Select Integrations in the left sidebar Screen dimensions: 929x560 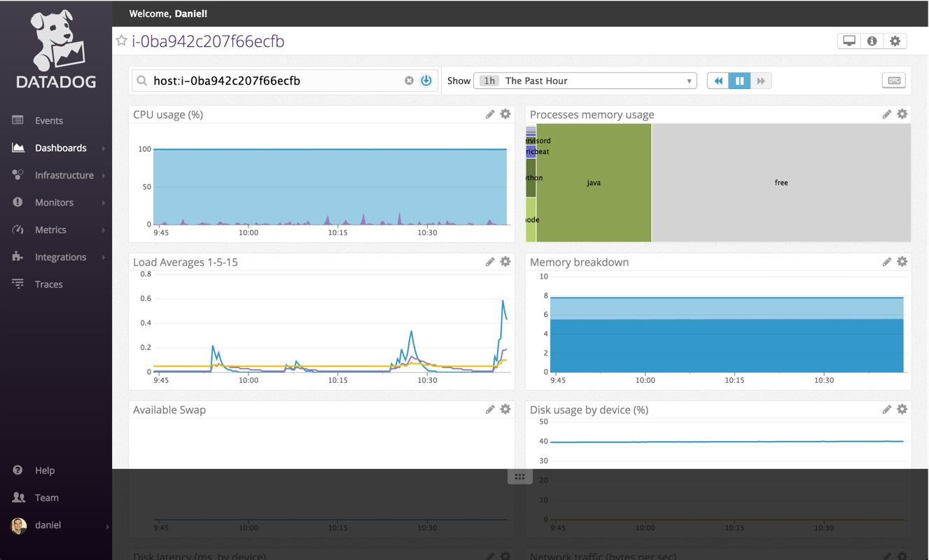pyautogui.click(x=60, y=257)
